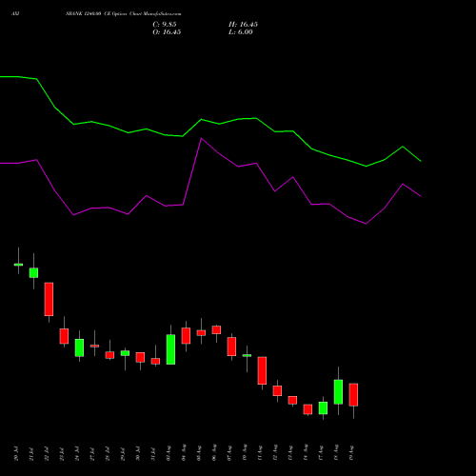Viewport: 476px width, 476px height.
Task: Click the 03 Aug date label
Action: pyautogui.click(x=169, y=453)
